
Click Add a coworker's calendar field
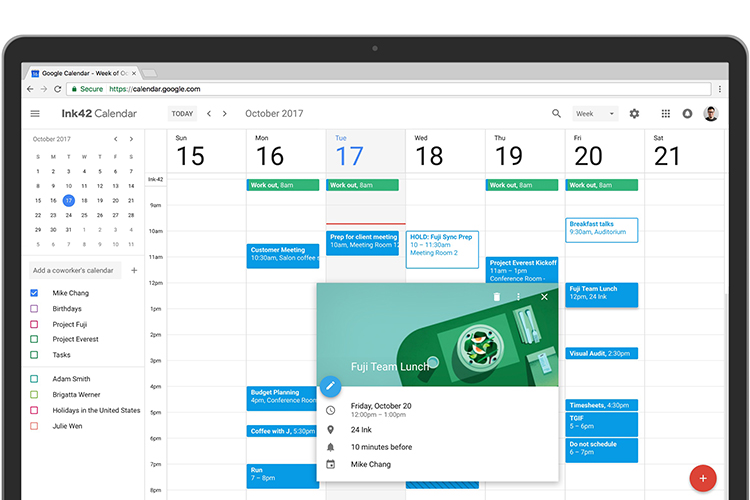(x=75, y=270)
